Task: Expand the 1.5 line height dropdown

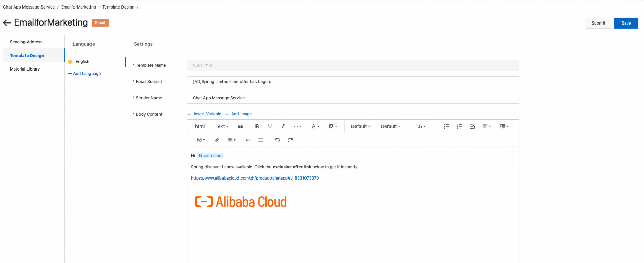Action: coord(420,126)
